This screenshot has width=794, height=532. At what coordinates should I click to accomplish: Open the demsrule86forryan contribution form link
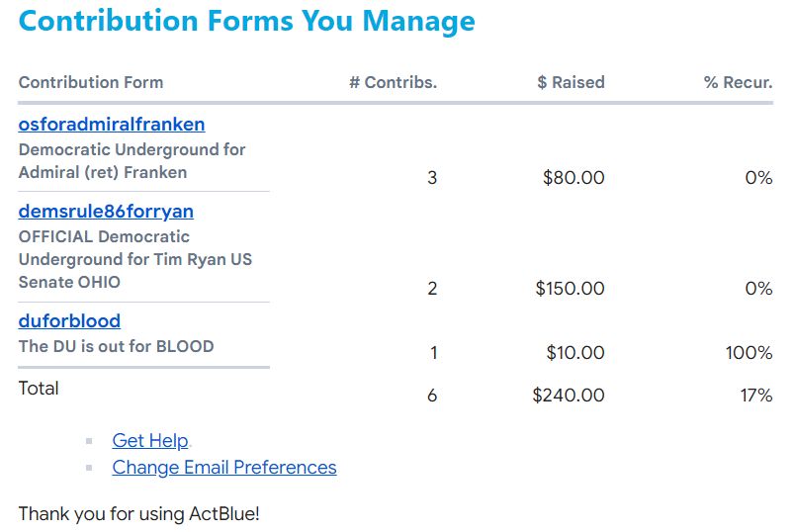coord(106,212)
